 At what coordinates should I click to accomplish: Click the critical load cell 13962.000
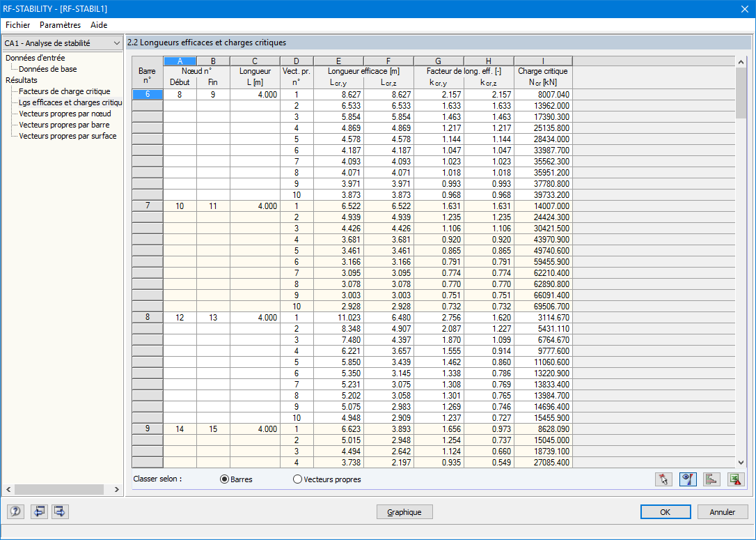click(543, 106)
